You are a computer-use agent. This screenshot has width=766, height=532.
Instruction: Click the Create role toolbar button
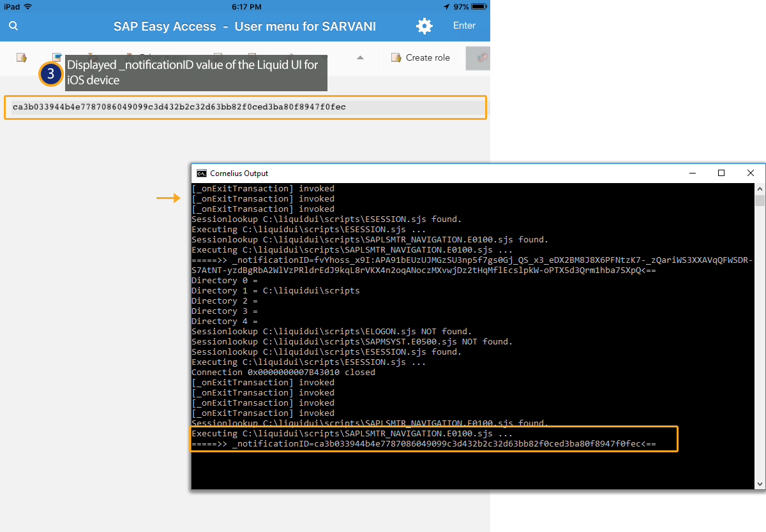click(421, 57)
